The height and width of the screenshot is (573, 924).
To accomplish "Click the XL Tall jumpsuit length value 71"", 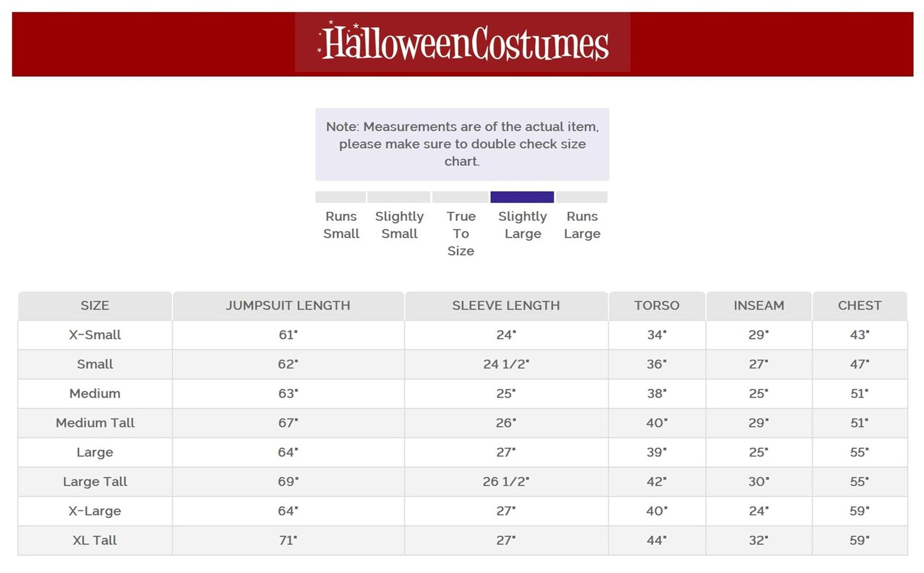I will (288, 540).
